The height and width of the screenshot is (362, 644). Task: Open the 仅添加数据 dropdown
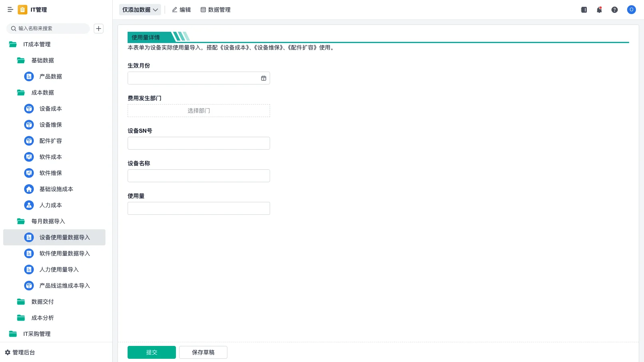[x=140, y=10]
